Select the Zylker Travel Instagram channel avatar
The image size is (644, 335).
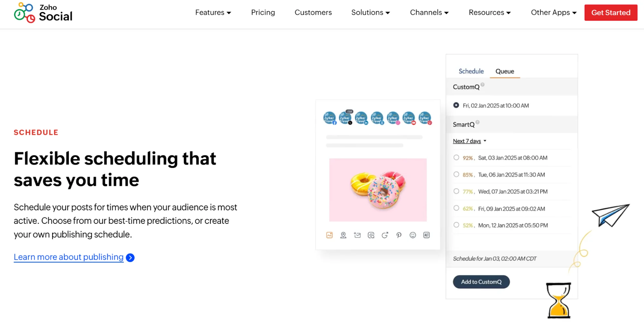click(x=393, y=118)
